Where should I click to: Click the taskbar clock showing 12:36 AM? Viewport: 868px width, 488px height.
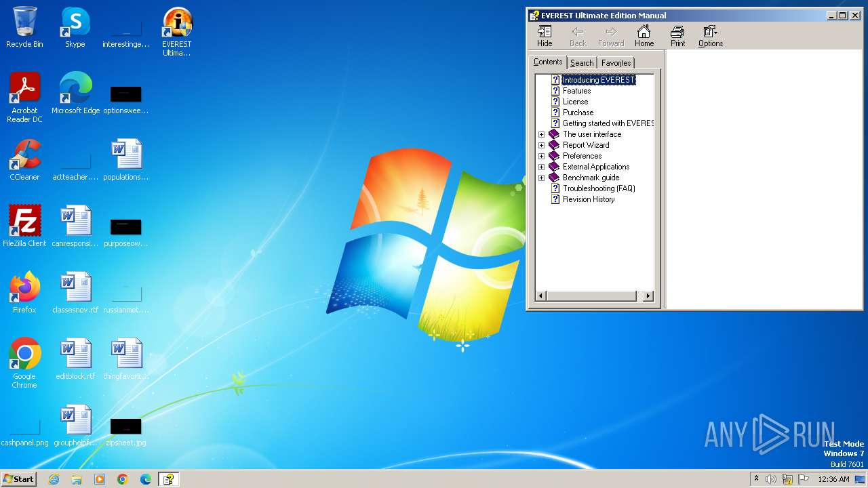tap(833, 479)
